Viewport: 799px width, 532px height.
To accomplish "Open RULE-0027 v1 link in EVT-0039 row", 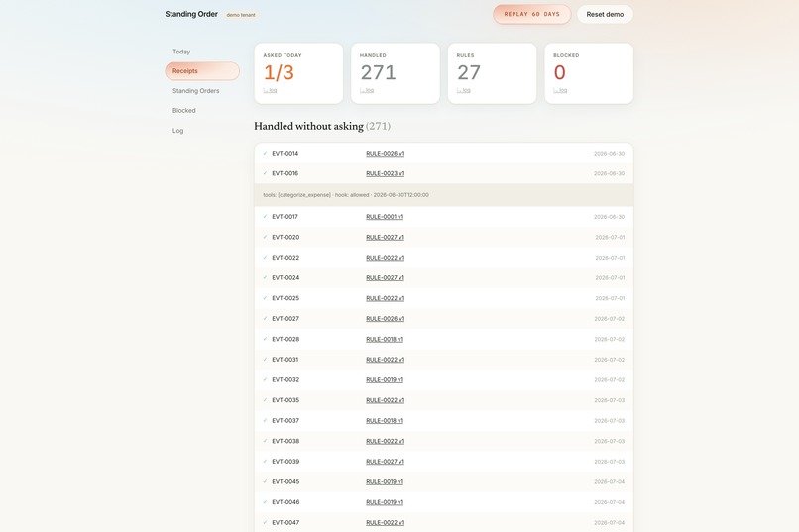I will point(386,462).
